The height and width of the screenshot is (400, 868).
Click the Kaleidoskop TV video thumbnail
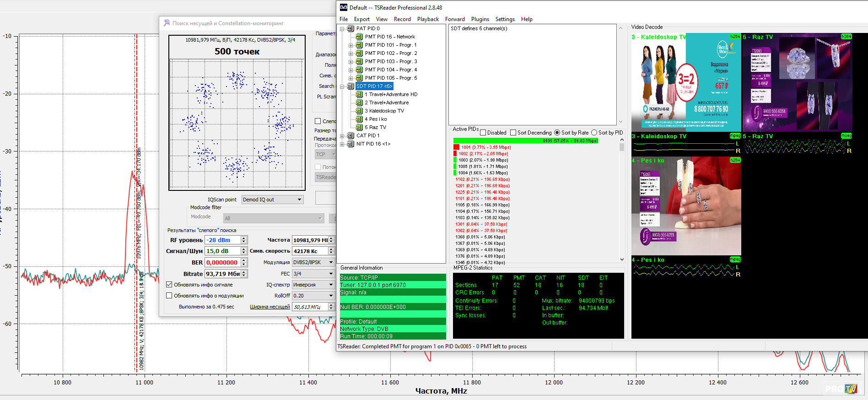coord(685,82)
